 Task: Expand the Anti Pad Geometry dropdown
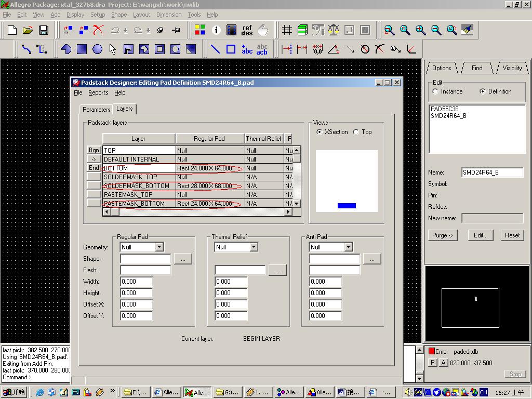[348, 247]
